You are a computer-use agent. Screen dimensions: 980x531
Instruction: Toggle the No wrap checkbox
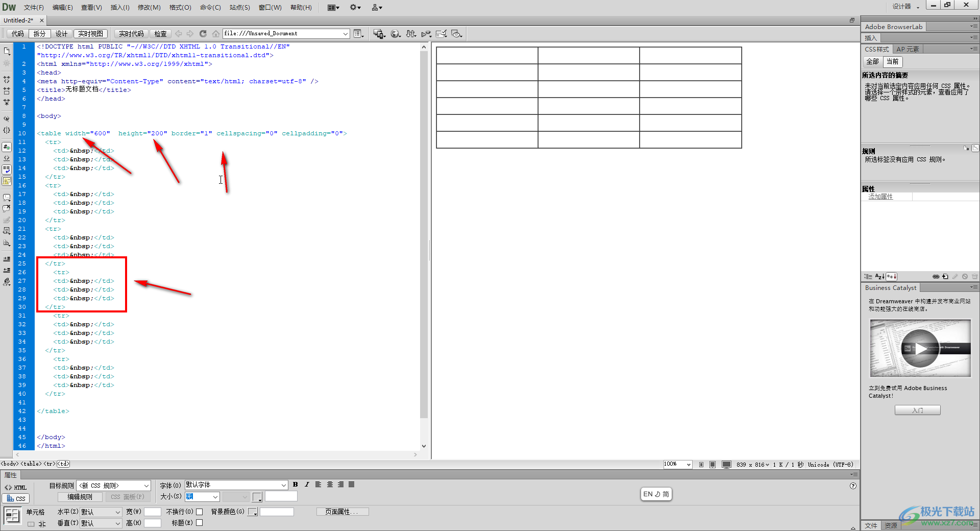pos(200,512)
